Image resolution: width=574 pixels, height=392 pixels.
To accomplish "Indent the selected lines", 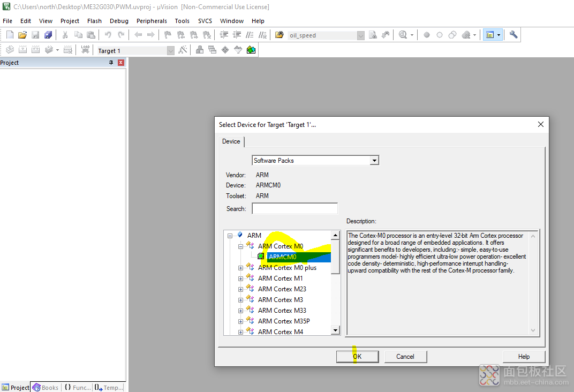I will click(224, 35).
